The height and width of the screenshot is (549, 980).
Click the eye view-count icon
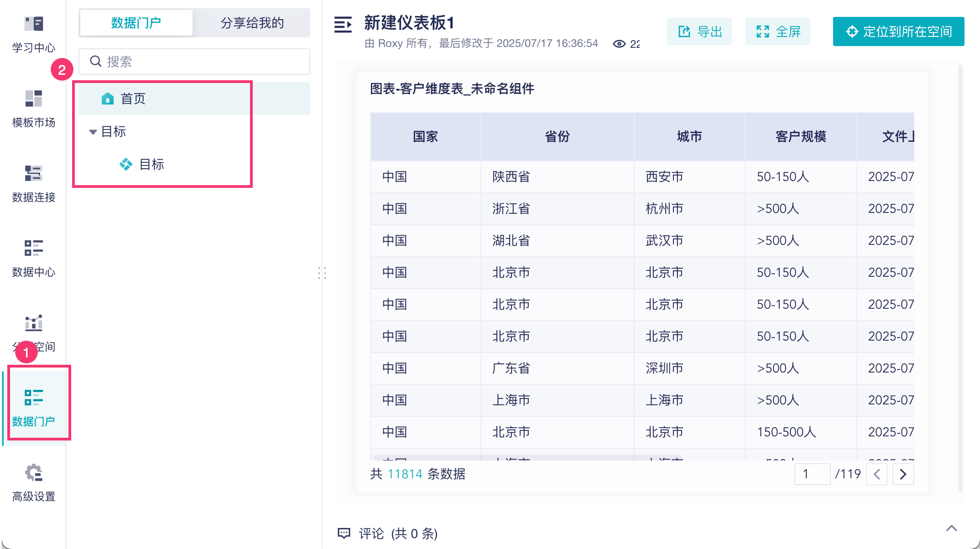coord(619,44)
